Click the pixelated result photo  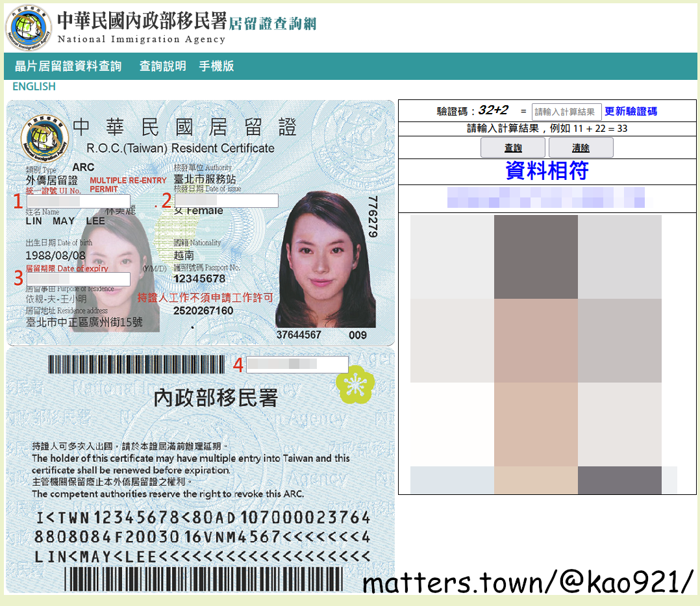pos(544,355)
